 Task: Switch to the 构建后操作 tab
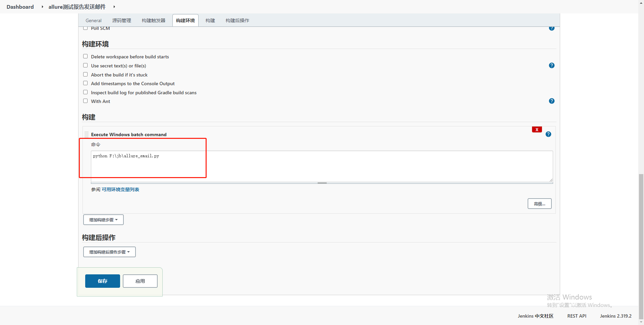tap(237, 20)
